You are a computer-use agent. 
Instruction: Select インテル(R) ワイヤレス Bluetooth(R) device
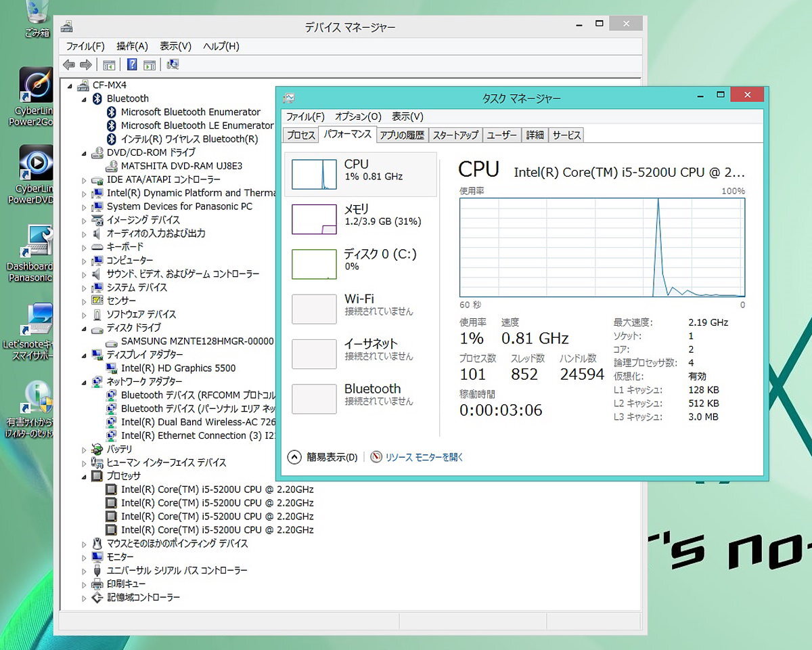click(189, 139)
